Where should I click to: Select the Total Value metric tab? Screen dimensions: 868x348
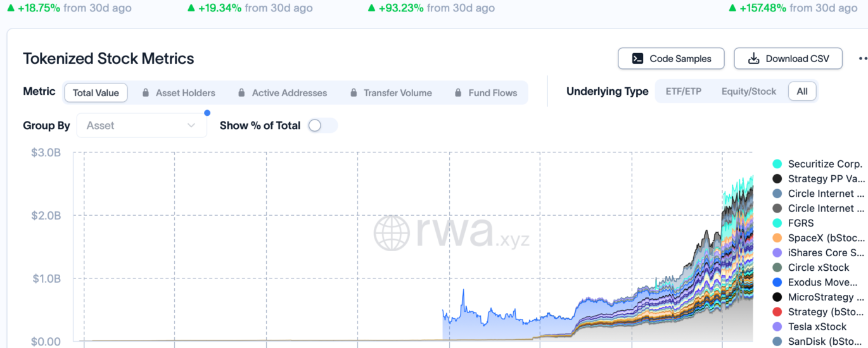[96, 93]
